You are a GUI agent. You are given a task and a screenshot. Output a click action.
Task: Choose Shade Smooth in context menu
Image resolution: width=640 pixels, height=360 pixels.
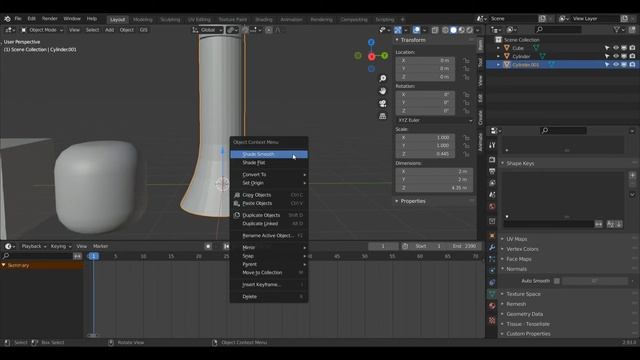269,154
